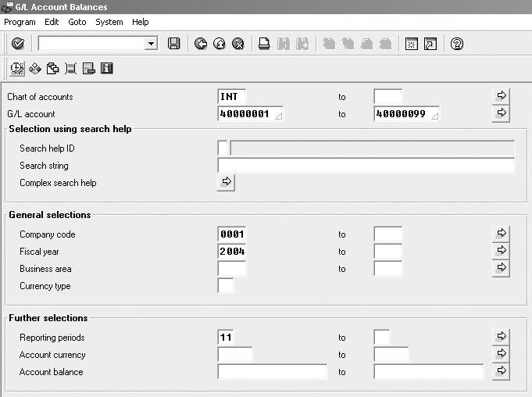Click the Exit up-arrow icon
Image resolution: width=532 pixels, height=397 pixels.
(x=220, y=45)
